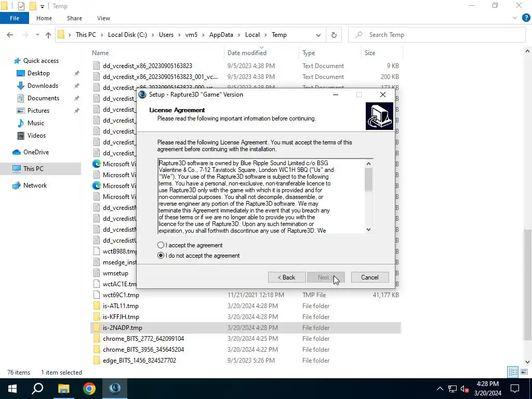
Task: Expand chevron after 'Local' breadcrumb
Action: pos(265,35)
